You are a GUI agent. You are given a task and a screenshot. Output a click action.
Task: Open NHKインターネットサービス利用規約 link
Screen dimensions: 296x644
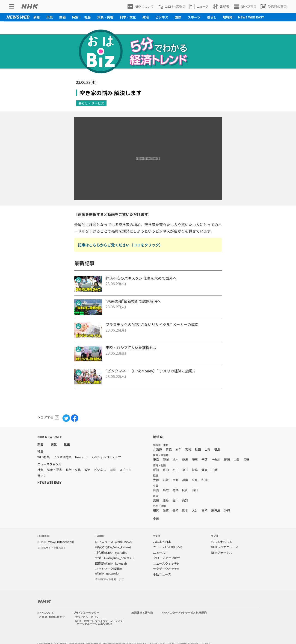(184, 613)
